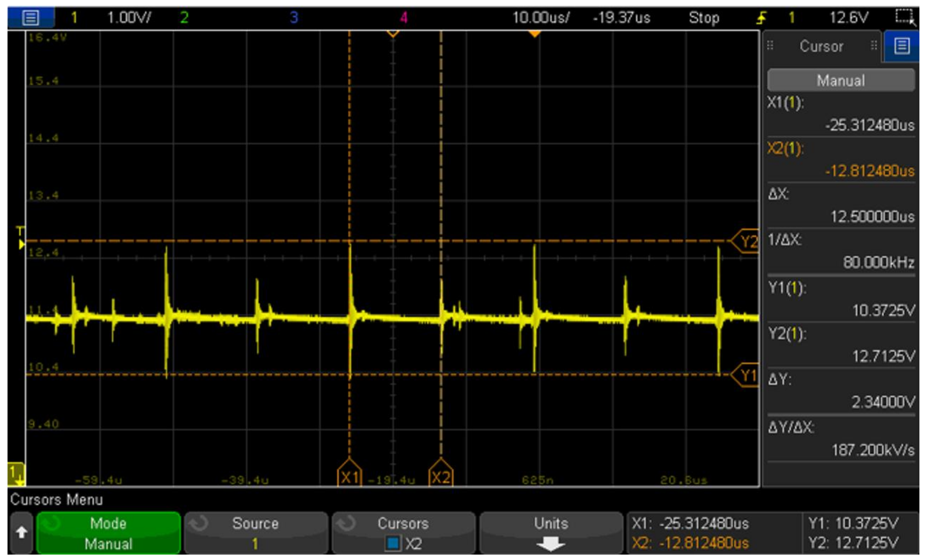Click the Manual header in Cursor panel
The image size is (929, 560).
pos(841,80)
